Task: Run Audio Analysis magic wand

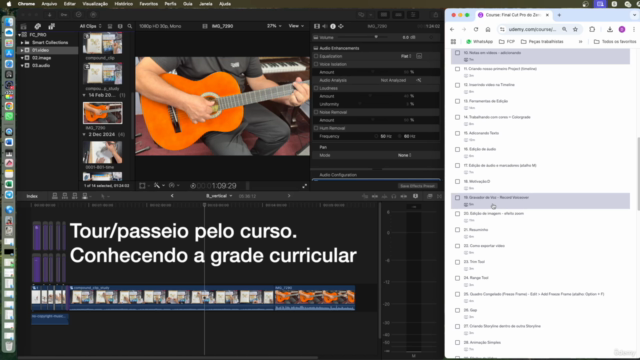Action: coord(419,80)
